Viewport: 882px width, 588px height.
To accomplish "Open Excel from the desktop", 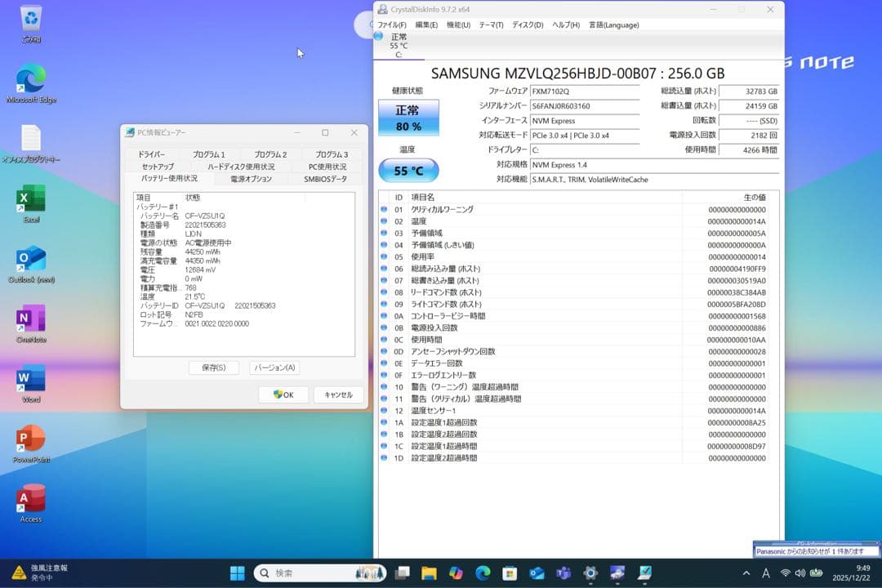I will point(30,198).
